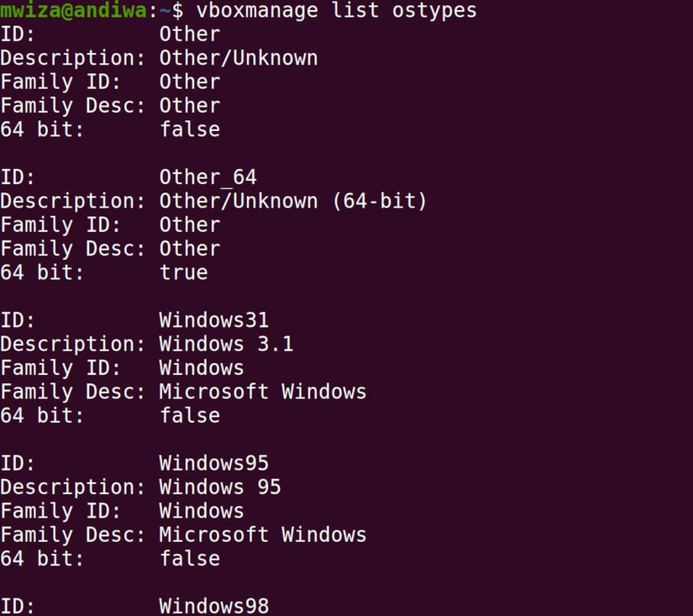693x616 pixels.
Task: Click the 'Windows 3.1' description text
Action: click(x=226, y=344)
